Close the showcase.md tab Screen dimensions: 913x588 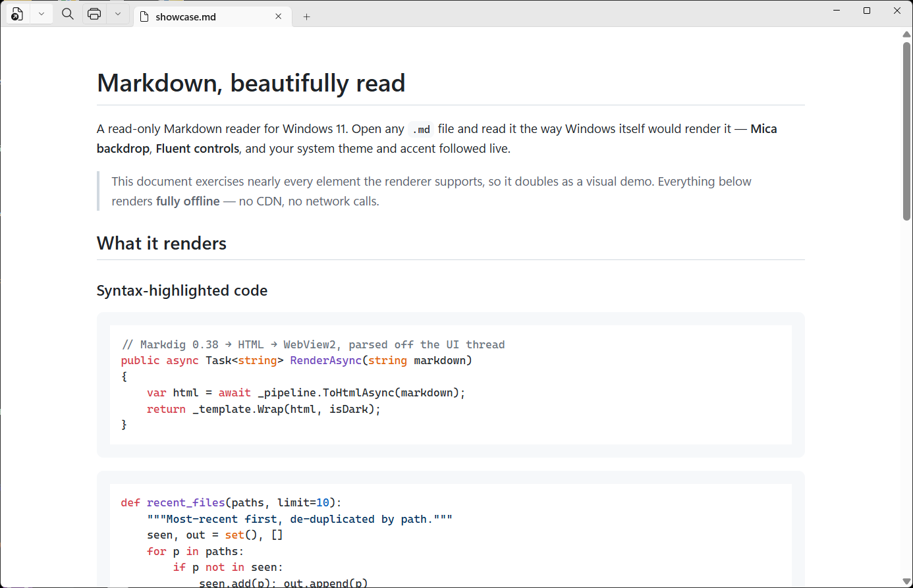(x=279, y=16)
